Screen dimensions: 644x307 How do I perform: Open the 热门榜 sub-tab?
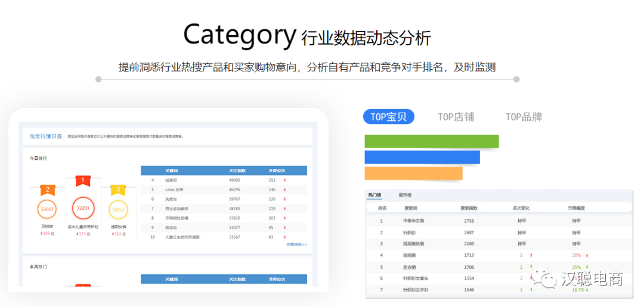tap(374, 195)
